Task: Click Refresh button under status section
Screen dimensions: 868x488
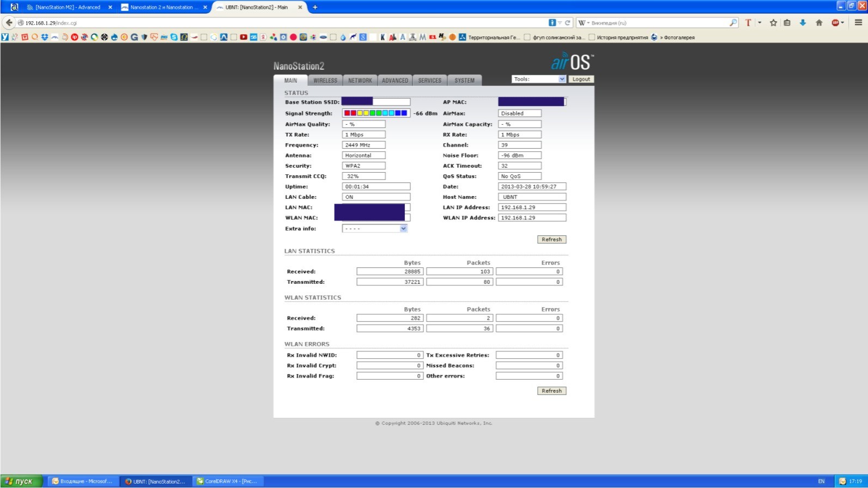Action: pyautogui.click(x=551, y=240)
